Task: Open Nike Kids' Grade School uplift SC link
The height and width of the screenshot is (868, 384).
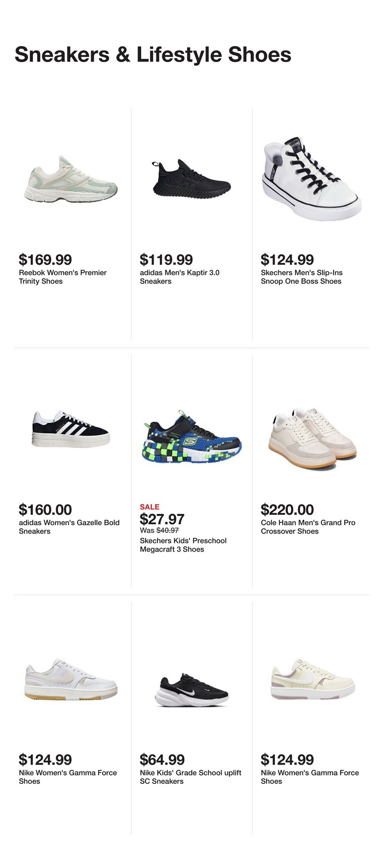Action: tap(190, 777)
